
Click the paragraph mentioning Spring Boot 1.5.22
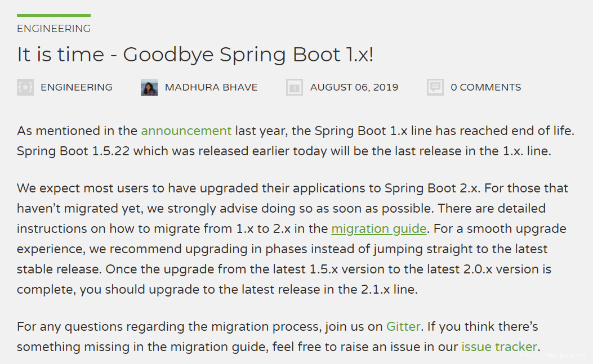(296, 141)
